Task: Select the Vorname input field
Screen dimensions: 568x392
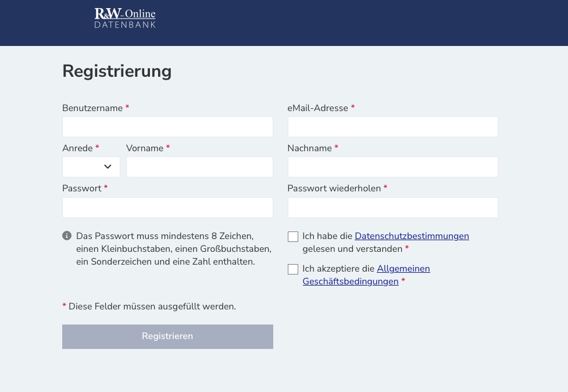Action: [199, 167]
